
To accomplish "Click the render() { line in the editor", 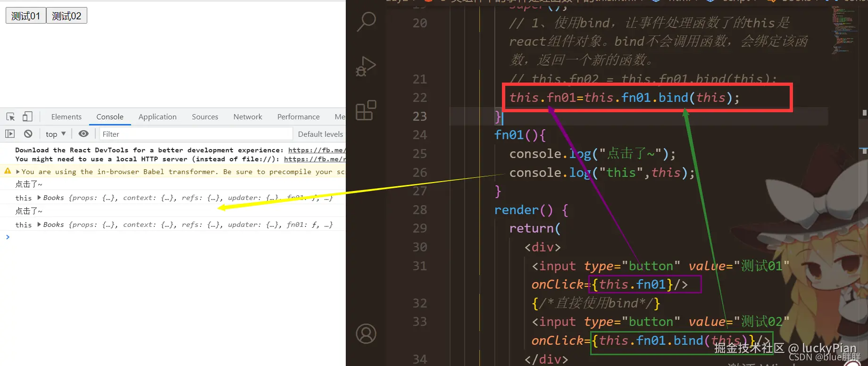I will (531, 210).
